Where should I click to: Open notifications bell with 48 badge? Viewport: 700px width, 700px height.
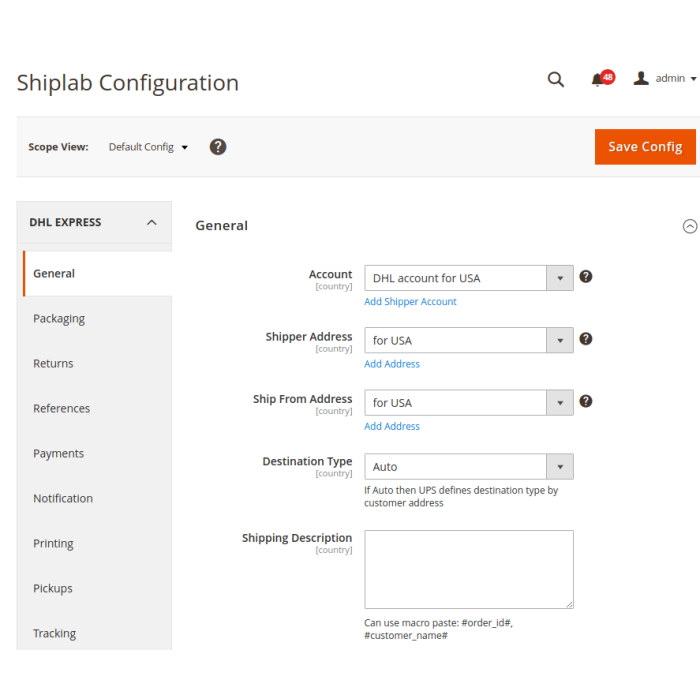click(602, 79)
